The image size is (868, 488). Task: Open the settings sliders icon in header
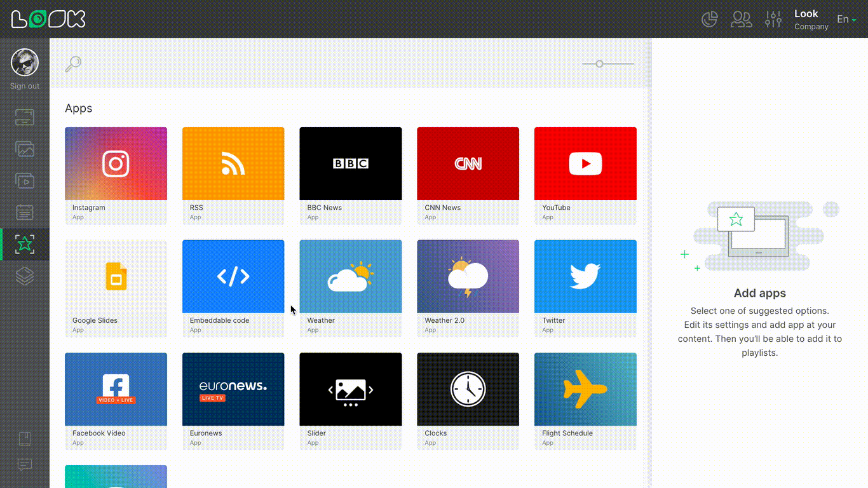click(773, 20)
